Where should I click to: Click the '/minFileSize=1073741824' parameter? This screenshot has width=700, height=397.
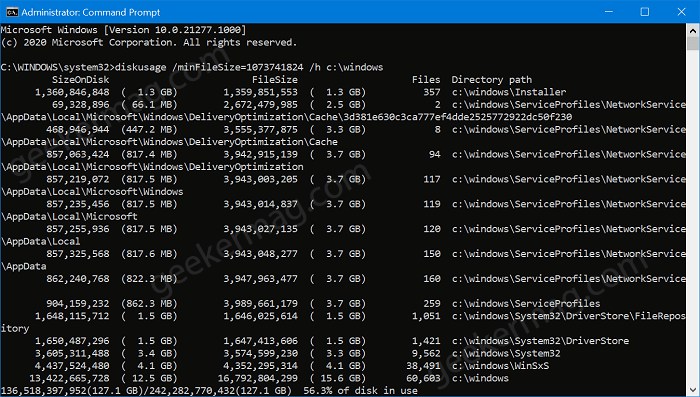(x=238, y=67)
